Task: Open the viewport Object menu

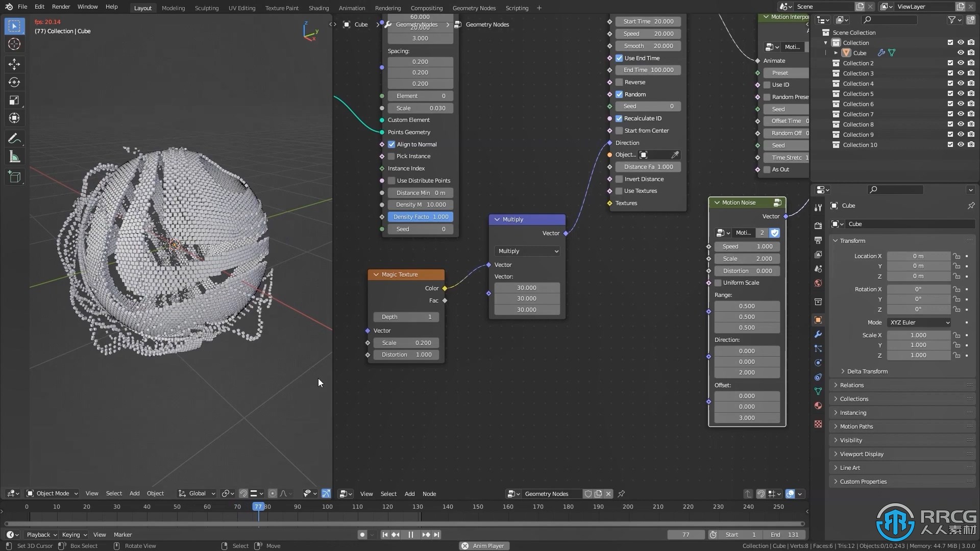Action: pos(155,493)
